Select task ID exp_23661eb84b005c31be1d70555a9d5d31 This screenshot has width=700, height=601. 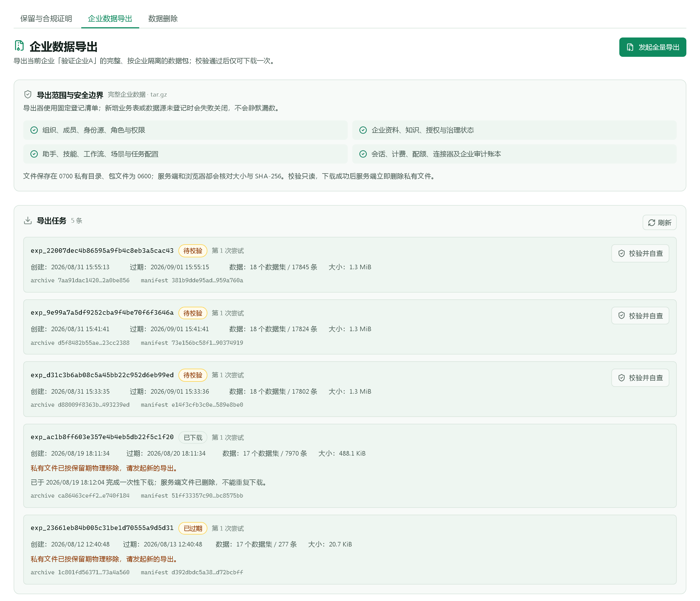click(x=102, y=528)
